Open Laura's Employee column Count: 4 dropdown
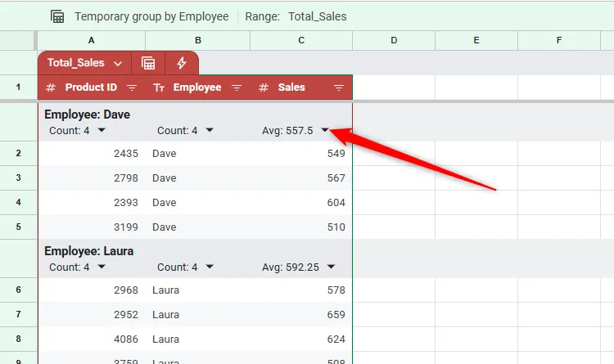The width and height of the screenshot is (614, 364). (x=210, y=267)
